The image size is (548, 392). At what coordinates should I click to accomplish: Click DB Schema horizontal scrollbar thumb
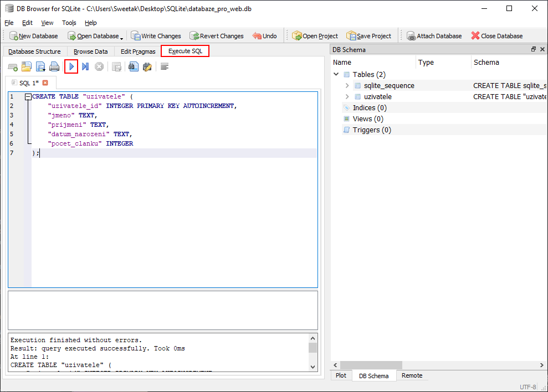coord(371,365)
